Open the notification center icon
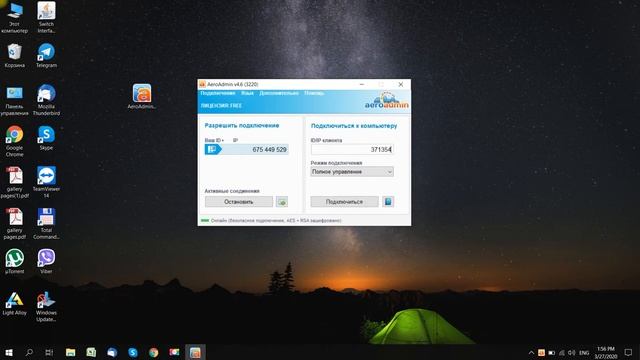Screen dimensions: 640x360 [x=629, y=353]
